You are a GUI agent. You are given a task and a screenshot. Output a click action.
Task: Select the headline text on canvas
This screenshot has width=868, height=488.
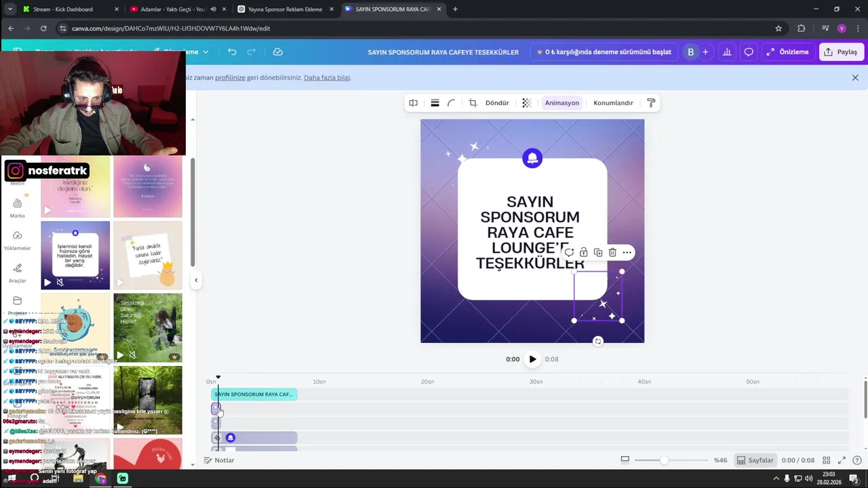point(530,232)
